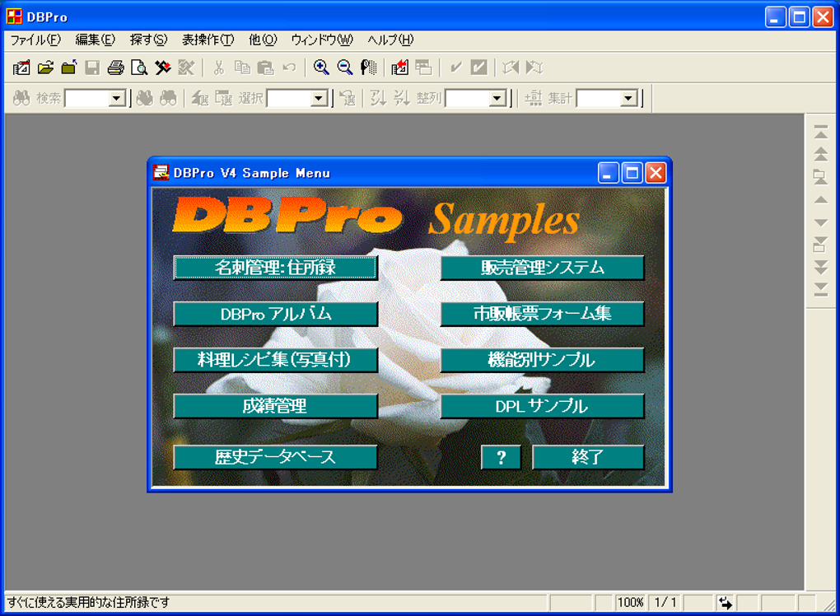Expand the 整列 sort dropdown
The image size is (840, 616).
[497, 99]
